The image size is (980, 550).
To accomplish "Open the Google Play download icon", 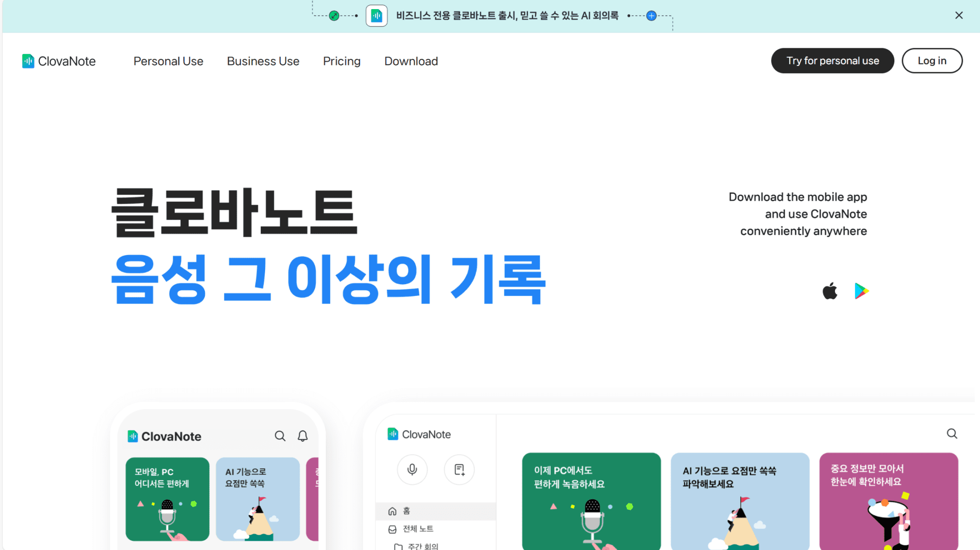I will 861,291.
